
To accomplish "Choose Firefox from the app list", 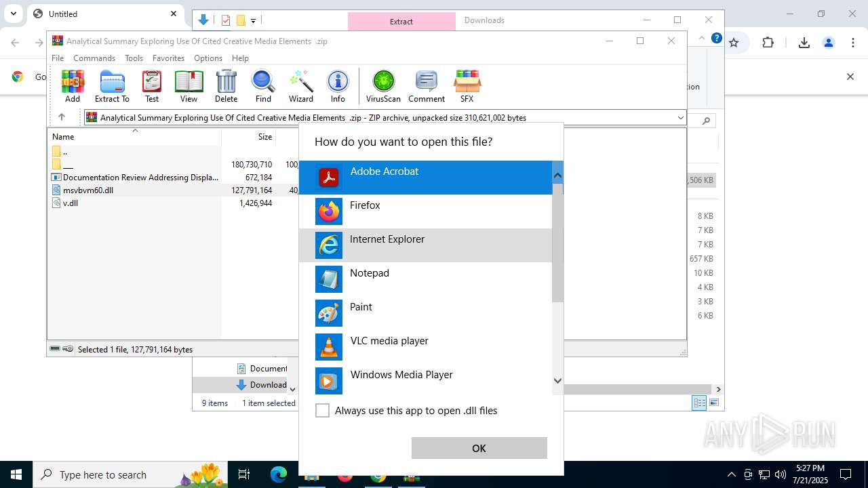I will (426, 211).
